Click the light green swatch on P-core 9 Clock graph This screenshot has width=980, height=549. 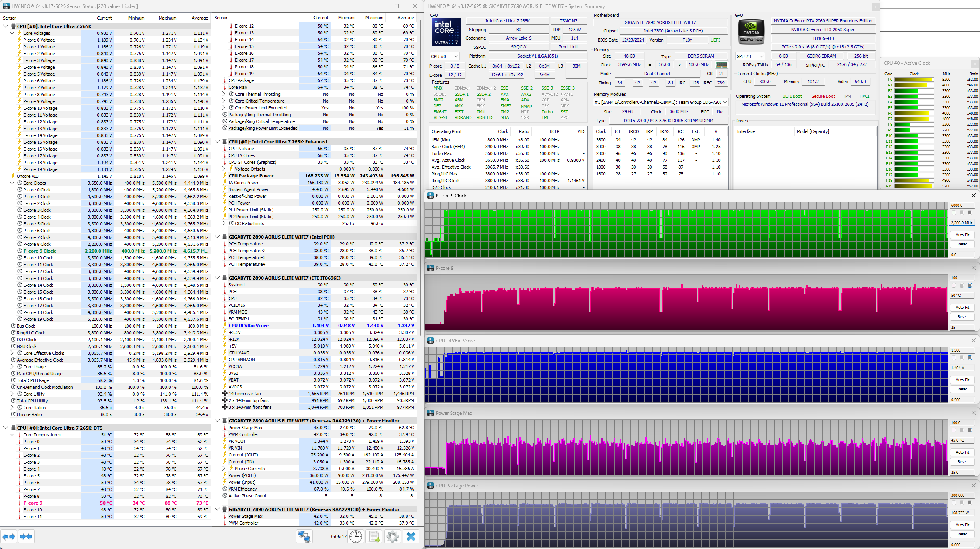click(x=954, y=213)
